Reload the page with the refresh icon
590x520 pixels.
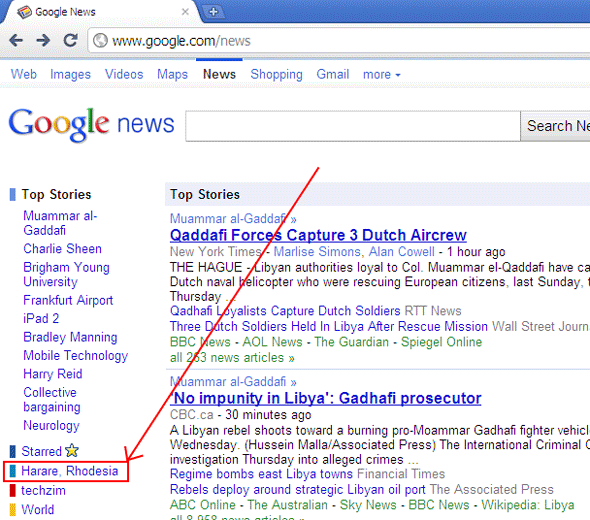(70, 40)
